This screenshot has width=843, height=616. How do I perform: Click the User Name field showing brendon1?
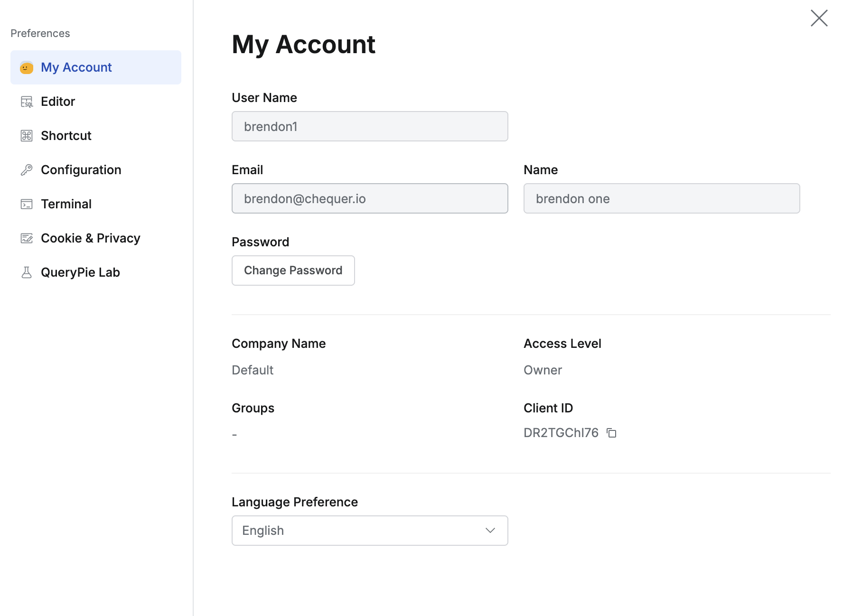click(x=369, y=126)
